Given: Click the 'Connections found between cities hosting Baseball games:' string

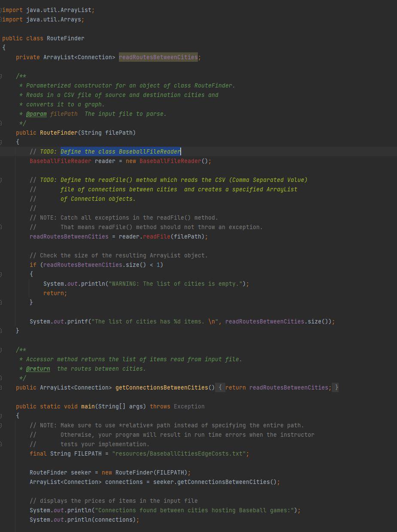Looking at the screenshot, I should pyautogui.click(x=194, y=510).
